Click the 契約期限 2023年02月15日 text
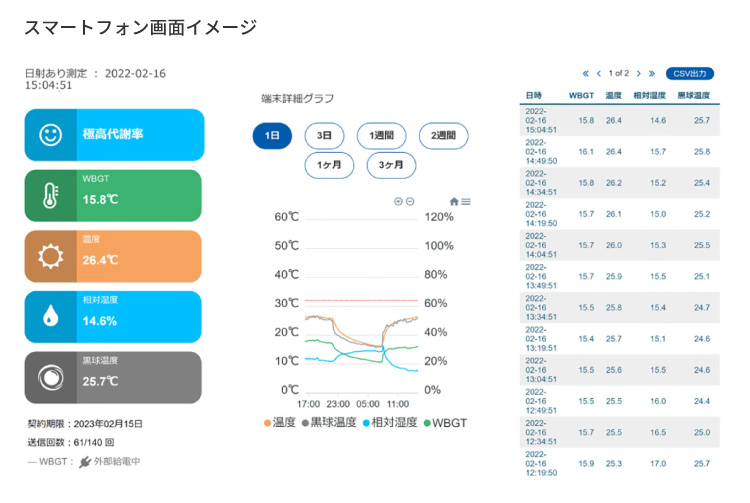The image size is (750, 503). point(85,424)
